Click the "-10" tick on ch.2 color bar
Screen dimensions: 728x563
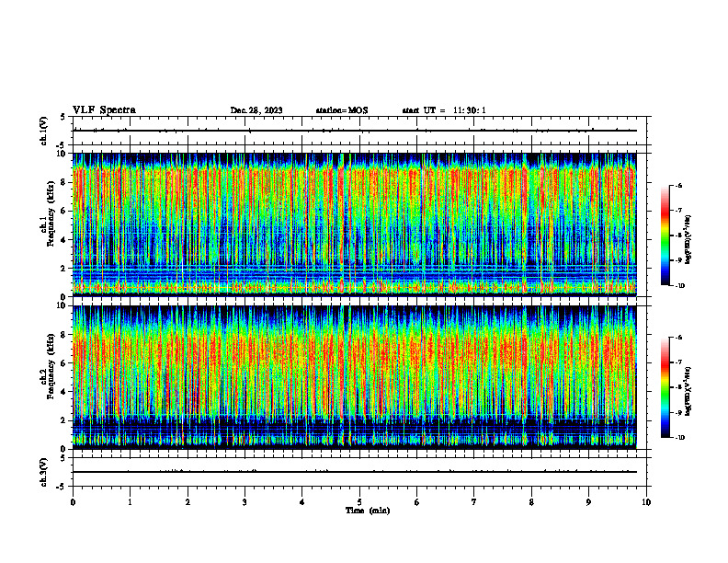tap(680, 438)
